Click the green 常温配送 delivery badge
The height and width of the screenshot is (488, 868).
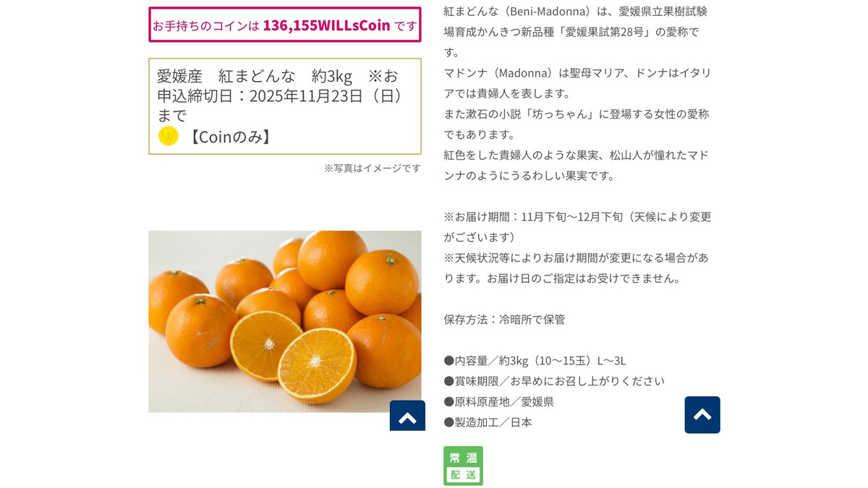(x=463, y=466)
